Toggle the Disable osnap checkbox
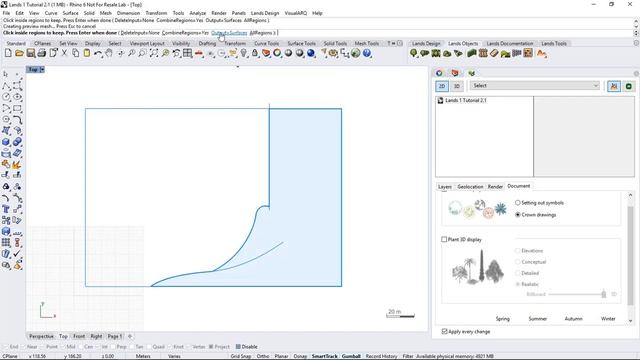Screen dimensions: 640x360 tap(238, 347)
